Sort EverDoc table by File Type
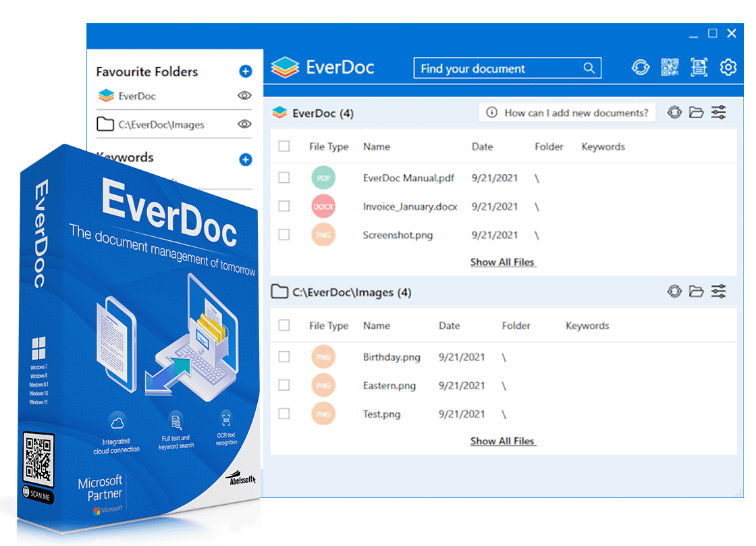The image size is (756, 546). [328, 146]
